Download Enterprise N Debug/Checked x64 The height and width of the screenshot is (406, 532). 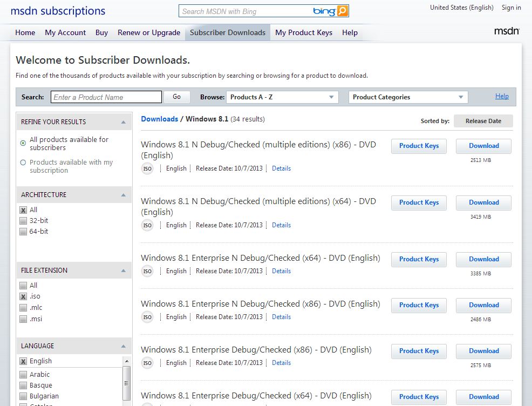(484, 259)
